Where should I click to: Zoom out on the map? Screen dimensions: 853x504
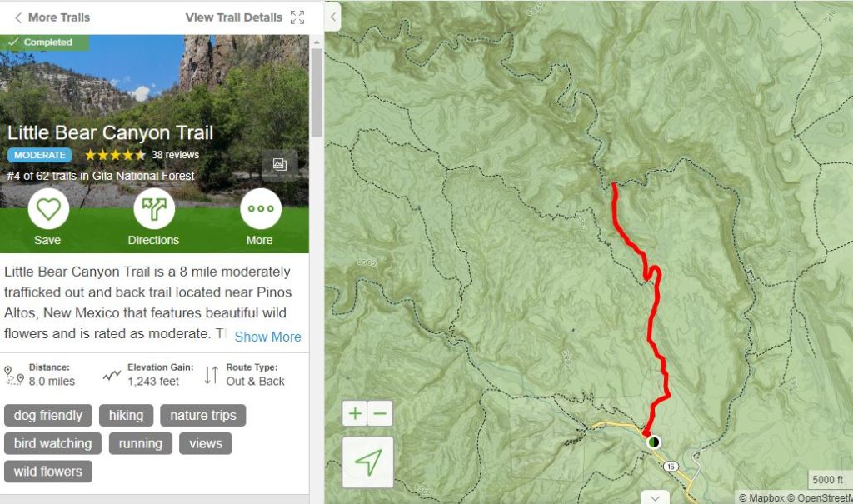pyautogui.click(x=380, y=413)
